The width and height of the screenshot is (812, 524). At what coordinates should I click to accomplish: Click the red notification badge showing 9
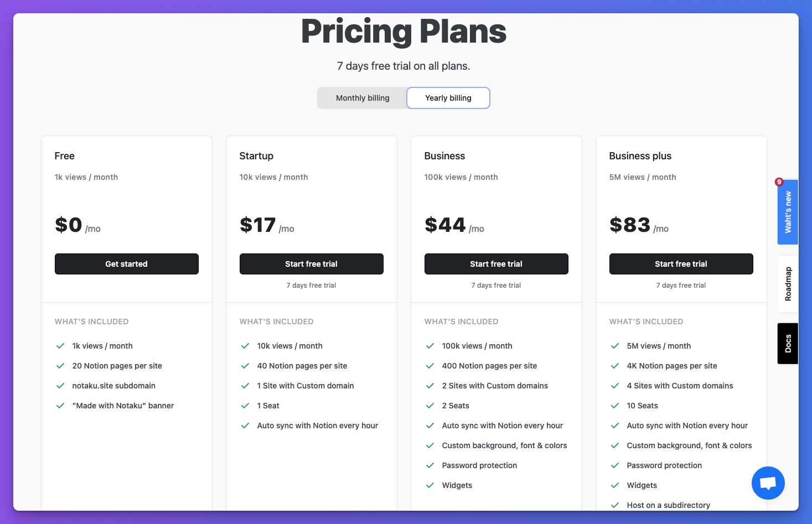[x=779, y=182]
